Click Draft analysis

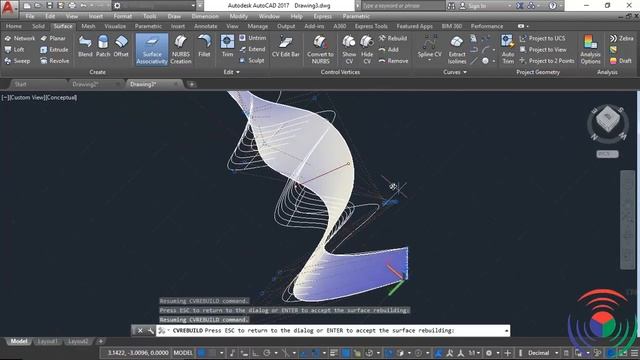620,61
